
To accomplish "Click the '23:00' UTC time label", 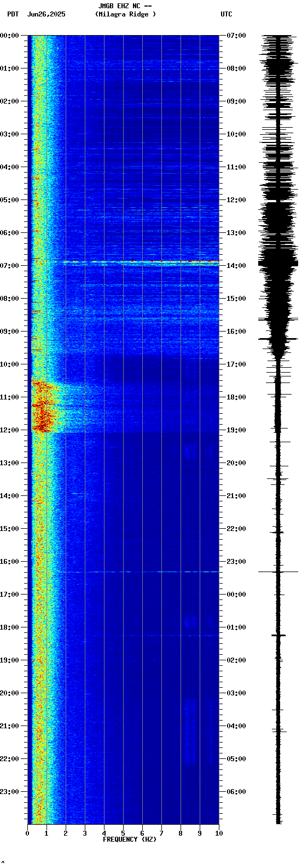I will [x=236, y=562].
